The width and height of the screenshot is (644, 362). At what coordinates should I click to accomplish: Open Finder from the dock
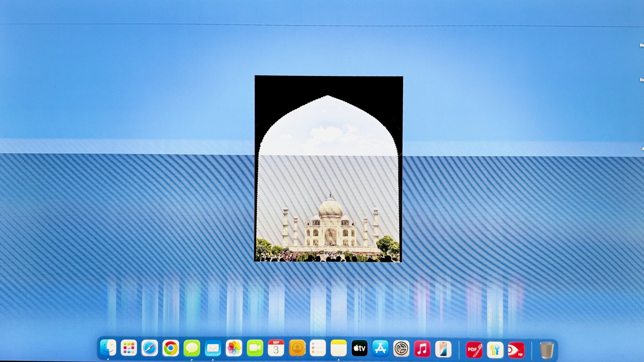tap(108, 348)
